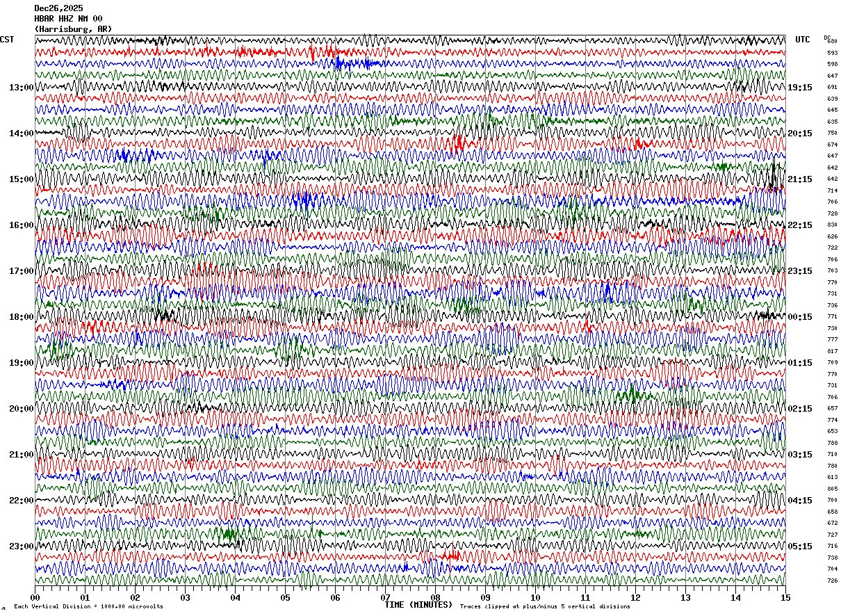Click the DC offset value "598"

pos(832,65)
